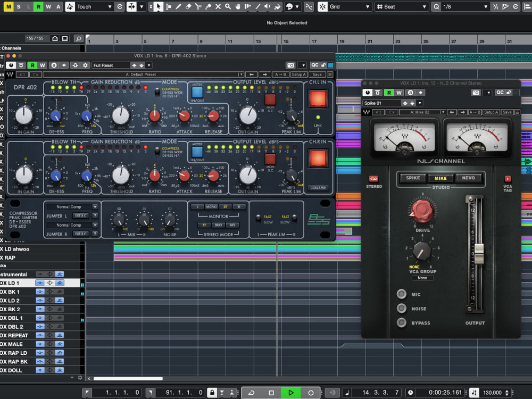Select the Range Selection tool
This screenshot has width=532, height=399.
168,6
